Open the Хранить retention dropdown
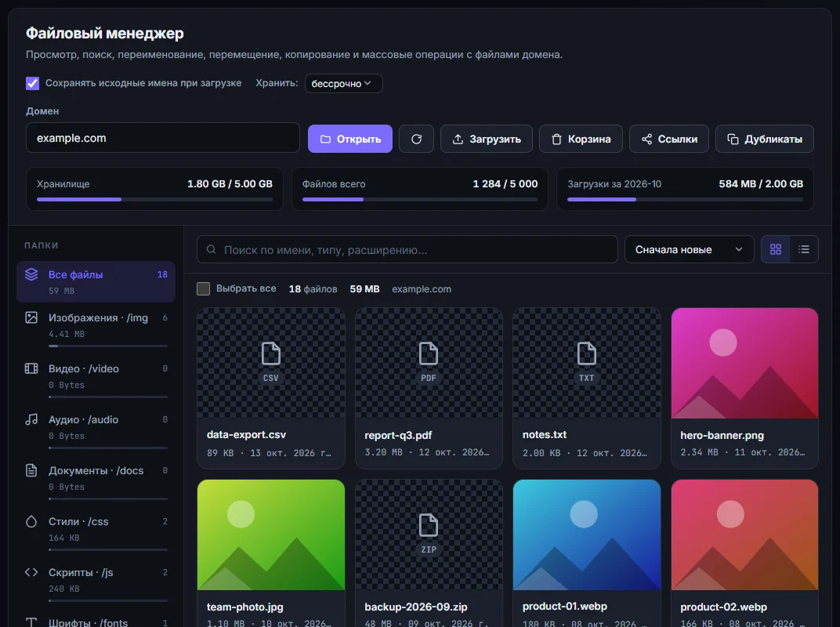Viewport: 840px width, 627px height. tap(343, 83)
